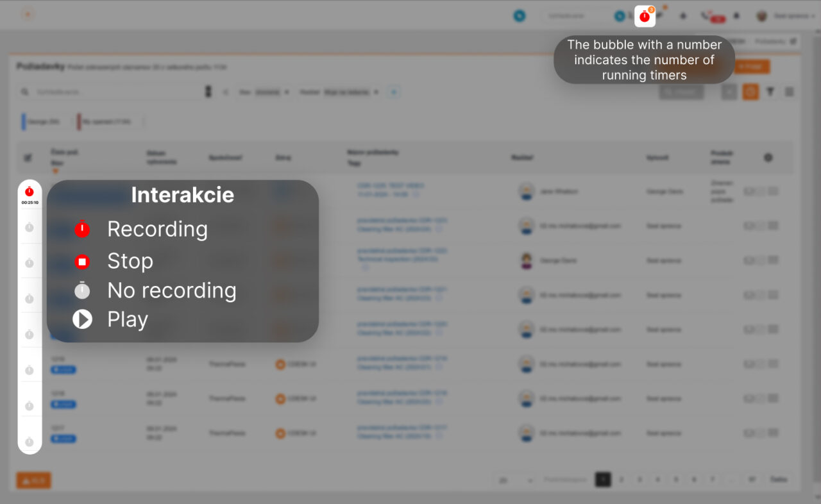Screen dimensions: 821x504
Task: Open the notification bell in the header
Action: click(x=736, y=16)
